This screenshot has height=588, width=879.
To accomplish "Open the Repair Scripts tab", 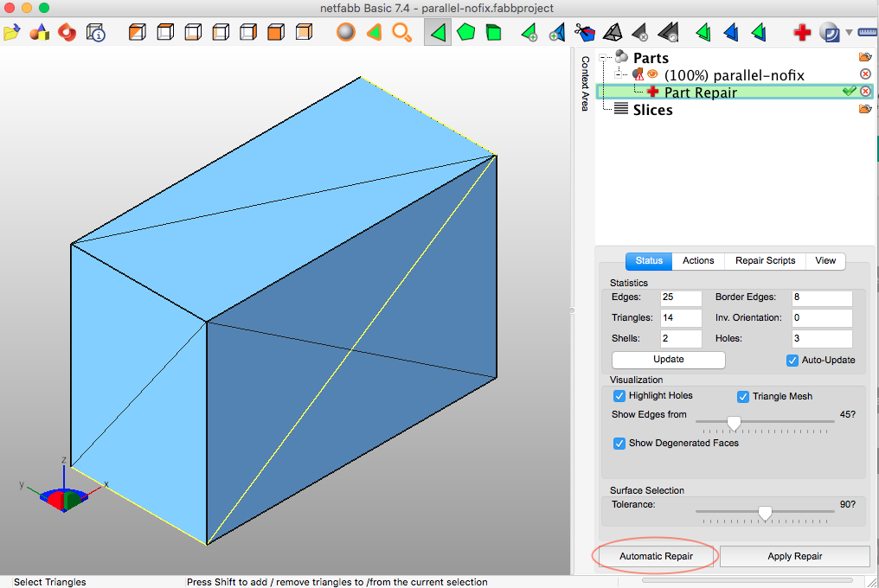I will (x=765, y=260).
